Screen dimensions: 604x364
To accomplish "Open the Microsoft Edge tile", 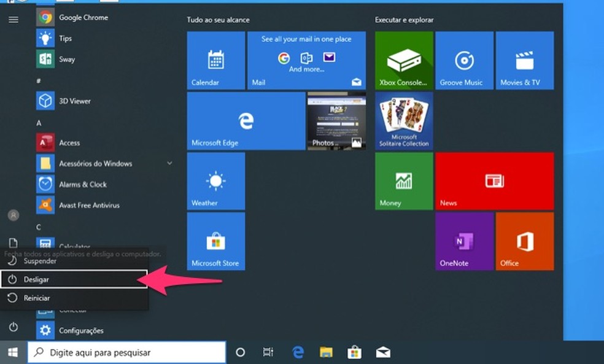I will pyautogui.click(x=246, y=120).
